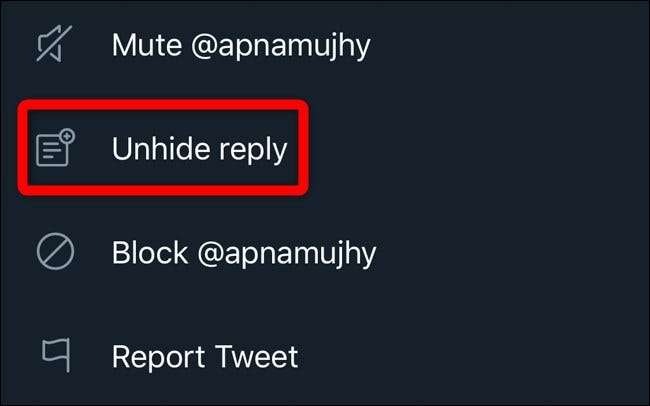Click the "Unhide reply" text label
This screenshot has width=650, height=406.
(x=199, y=149)
